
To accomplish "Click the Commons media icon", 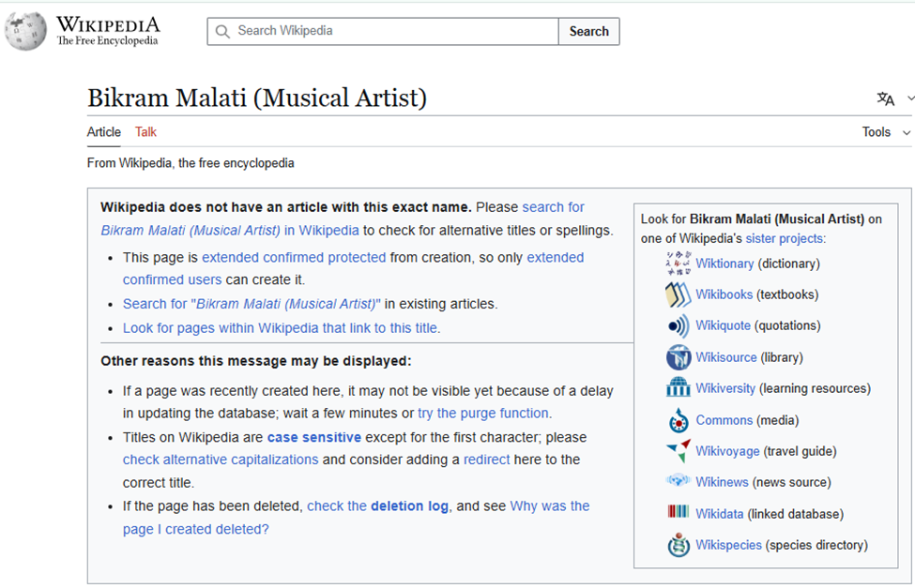I will click(x=678, y=420).
